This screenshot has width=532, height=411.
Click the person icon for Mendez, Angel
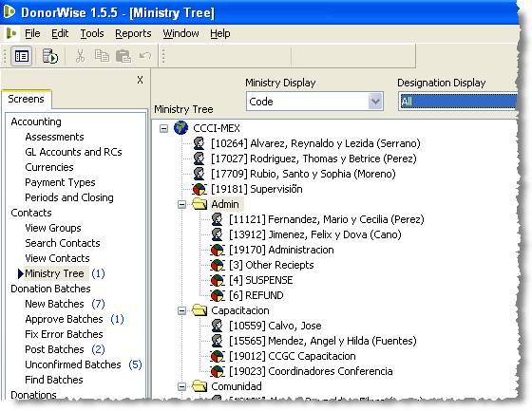pos(218,341)
